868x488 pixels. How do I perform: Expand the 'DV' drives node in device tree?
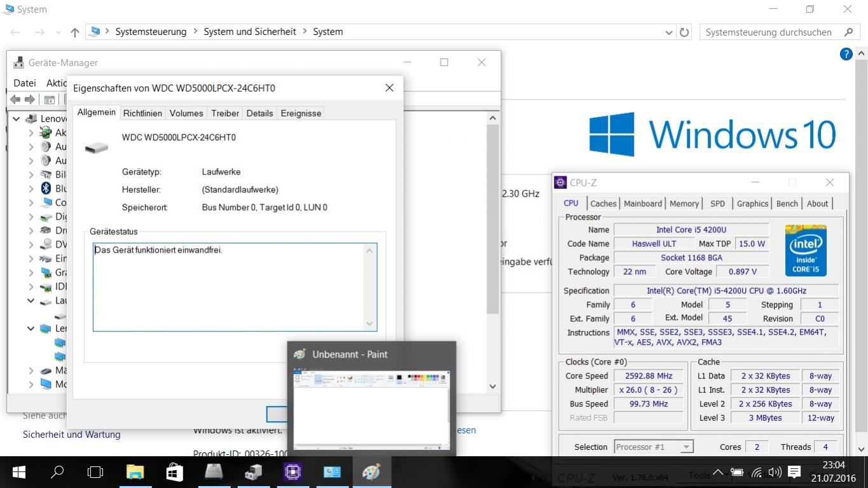[x=31, y=244]
